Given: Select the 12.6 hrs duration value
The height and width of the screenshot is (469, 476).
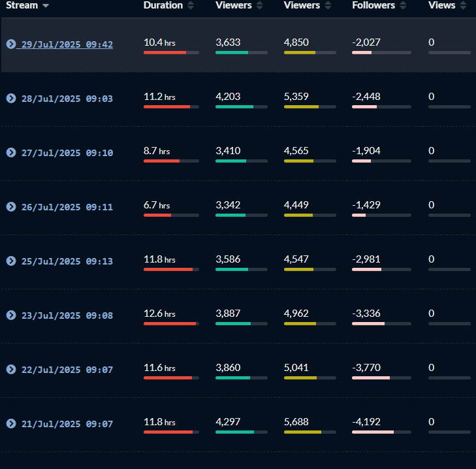Looking at the screenshot, I should click(159, 314).
